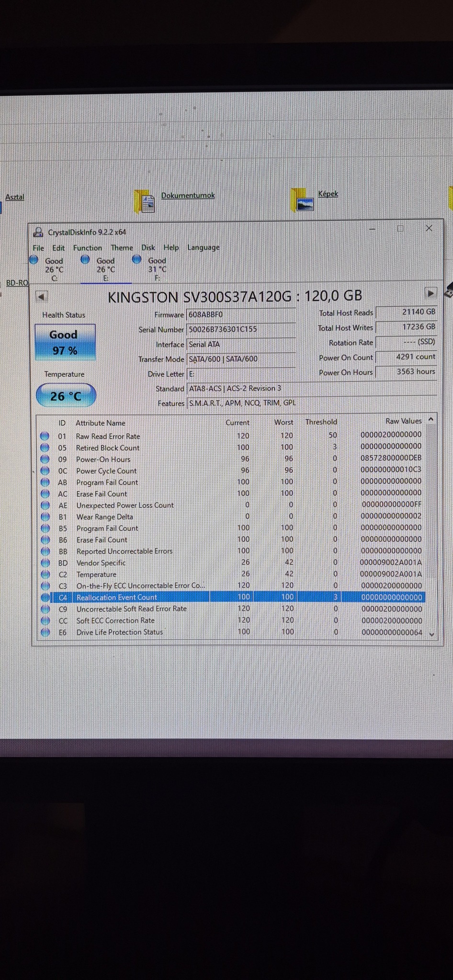453x980 pixels.
Task: Click the Features field S.M.A.R.T., APM, NCQ
Action: 311,403
